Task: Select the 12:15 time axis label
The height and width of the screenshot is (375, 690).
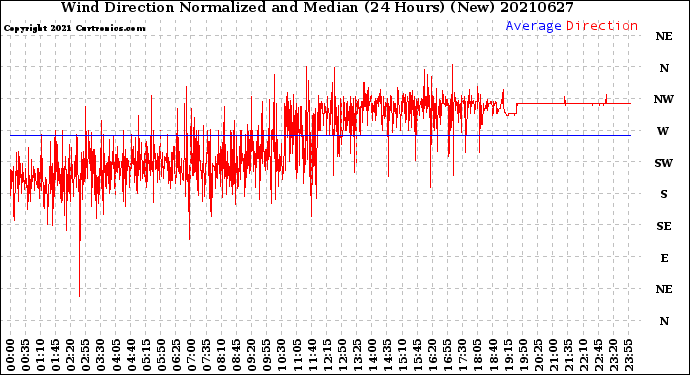Action: pos(327,355)
